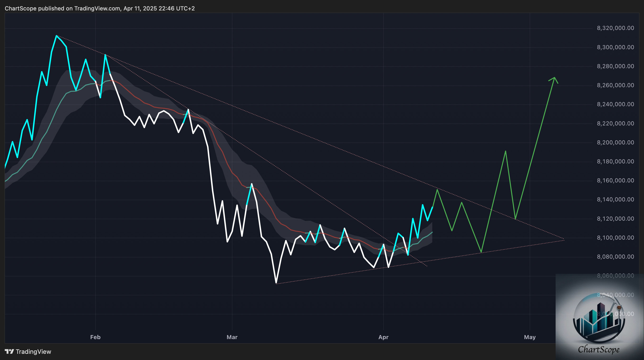Click the 8,200,000.00 price axis label
This screenshot has width=644, height=360.
615,142
